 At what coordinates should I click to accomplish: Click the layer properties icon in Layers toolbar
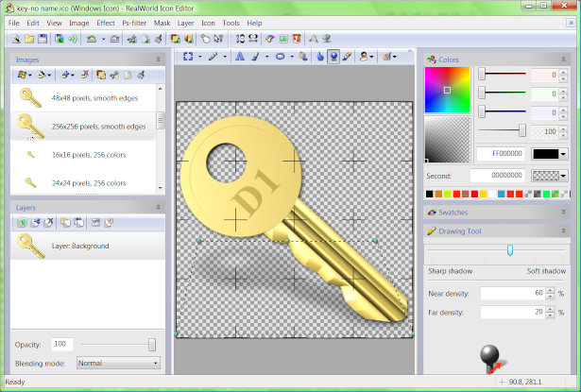point(109,222)
